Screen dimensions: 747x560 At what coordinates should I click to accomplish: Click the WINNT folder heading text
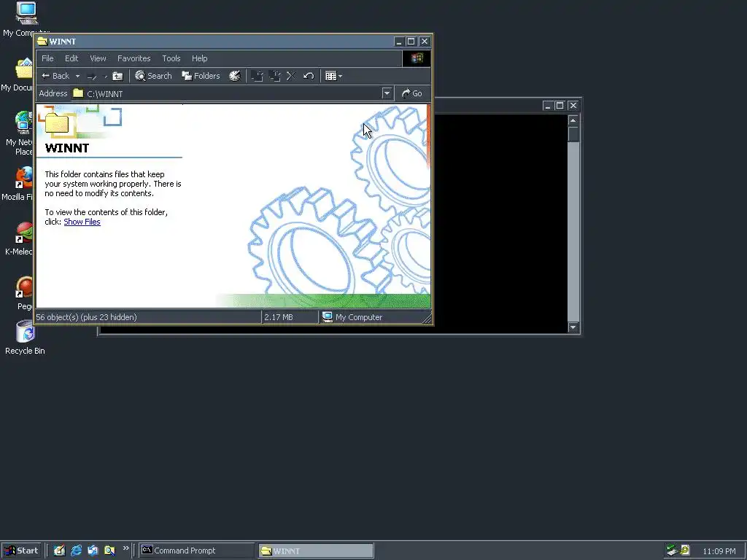[x=66, y=148]
